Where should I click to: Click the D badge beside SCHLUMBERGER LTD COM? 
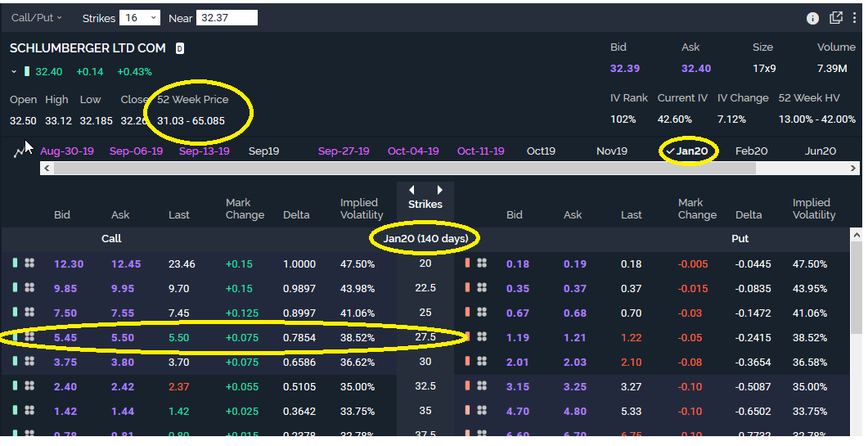tap(180, 49)
